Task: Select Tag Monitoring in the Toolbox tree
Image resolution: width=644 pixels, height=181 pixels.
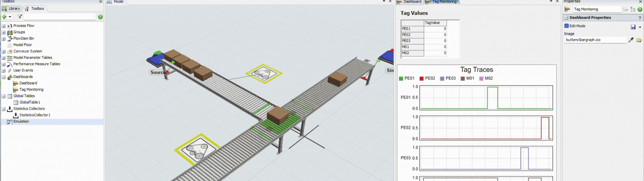Action: click(x=31, y=89)
